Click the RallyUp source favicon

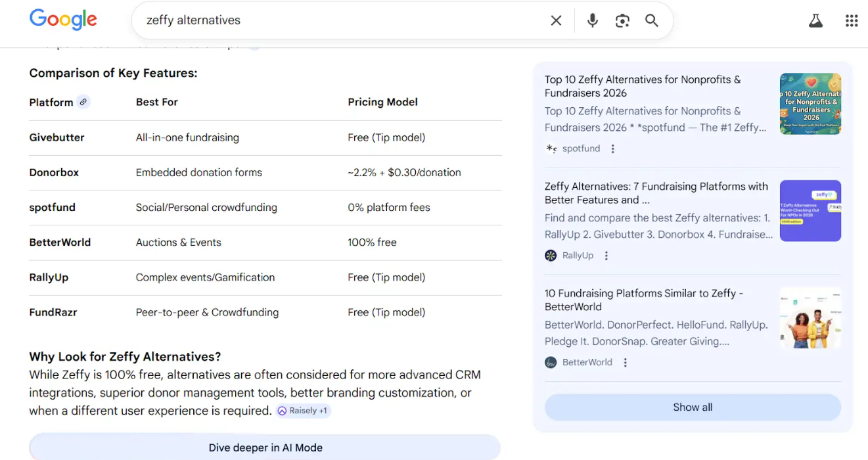coord(551,256)
